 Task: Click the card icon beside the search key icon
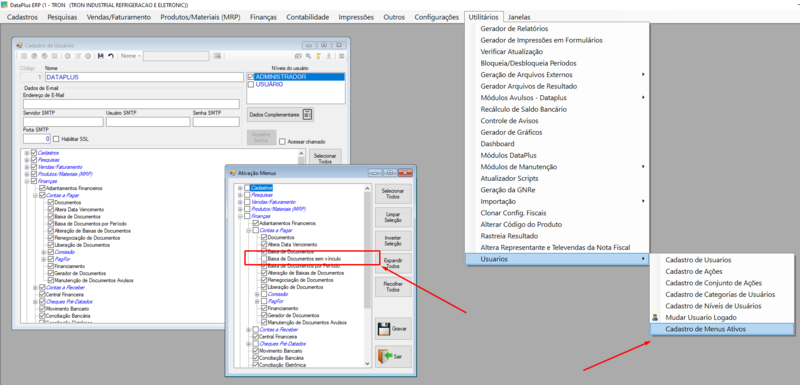point(298,56)
